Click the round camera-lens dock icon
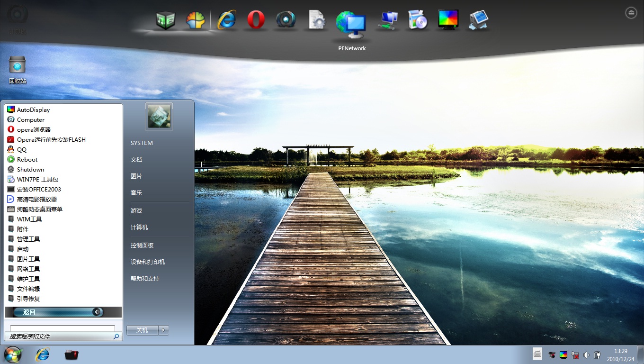The height and width of the screenshot is (364, 644). point(286,20)
